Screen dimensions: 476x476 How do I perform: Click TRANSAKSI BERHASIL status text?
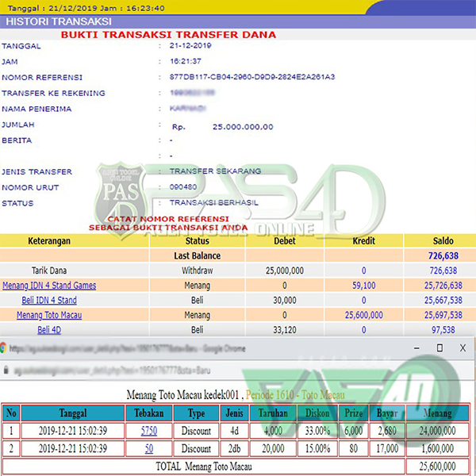point(214,203)
